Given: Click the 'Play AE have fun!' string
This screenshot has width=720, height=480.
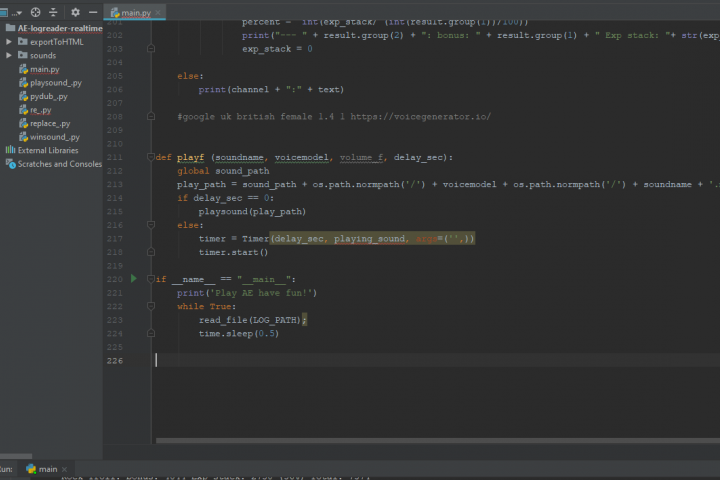Looking at the screenshot, I should [261, 293].
